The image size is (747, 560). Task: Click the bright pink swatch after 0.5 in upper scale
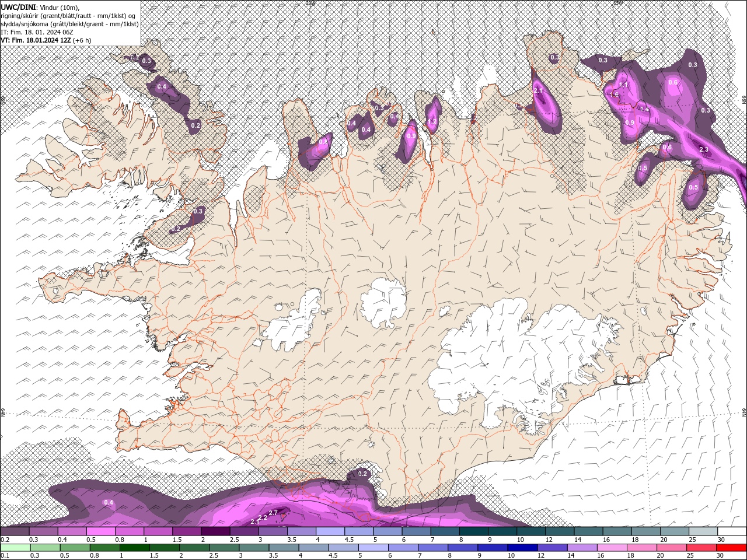(100, 531)
